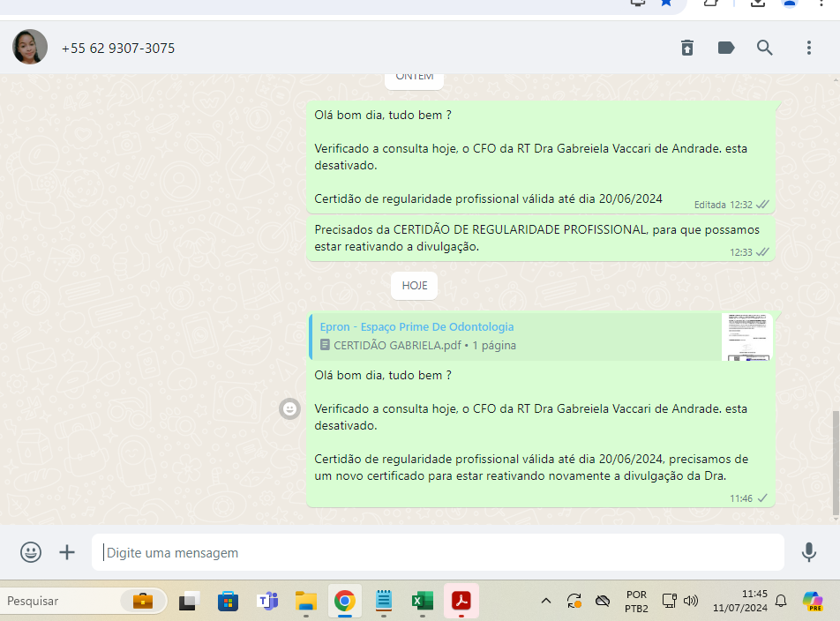The image size is (840, 621).
Task: Click the briefcase icon in search box
Action: click(143, 601)
